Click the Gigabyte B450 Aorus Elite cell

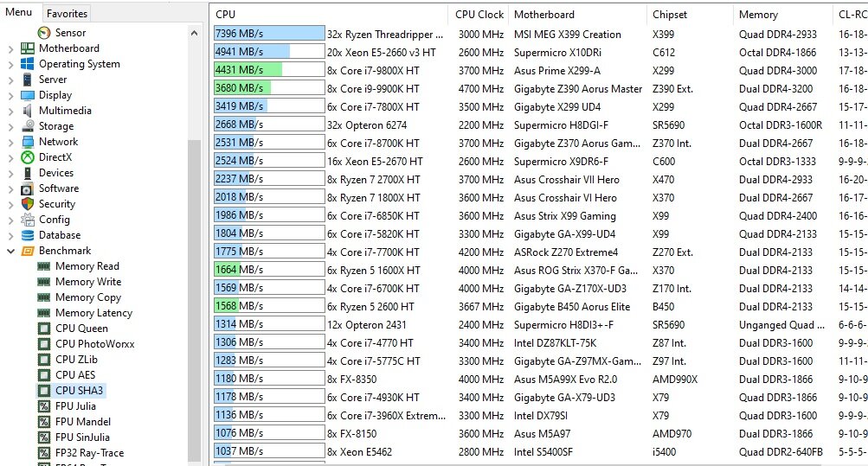click(572, 307)
